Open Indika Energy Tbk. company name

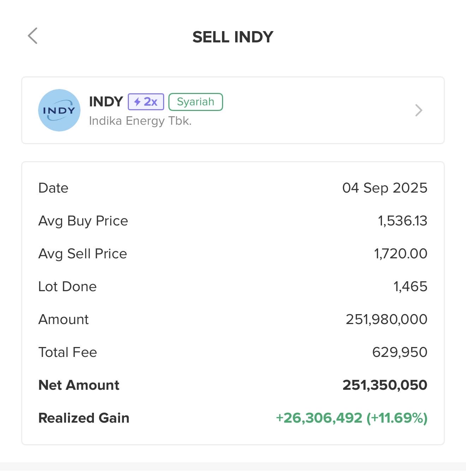[x=140, y=121]
